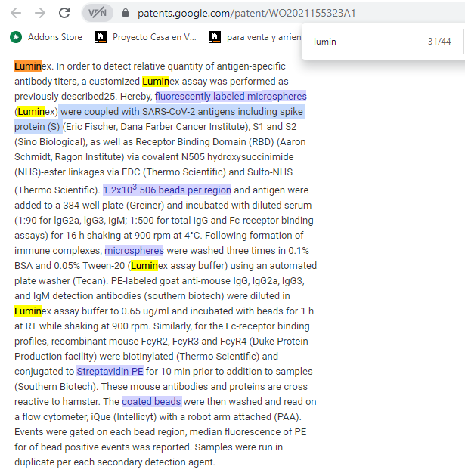Open the VPN extension badge
The height and width of the screenshot is (476, 465).
tap(97, 13)
